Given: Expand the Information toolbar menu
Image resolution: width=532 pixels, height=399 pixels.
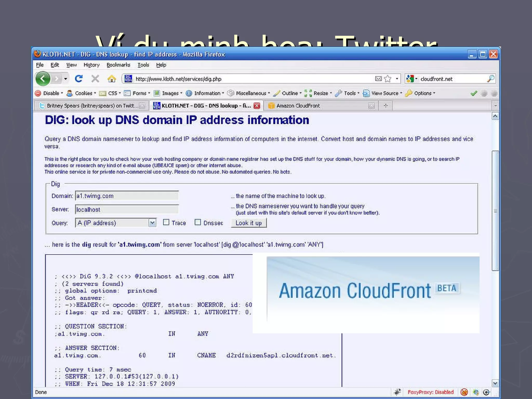Looking at the screenshot, I should point(207,93).
